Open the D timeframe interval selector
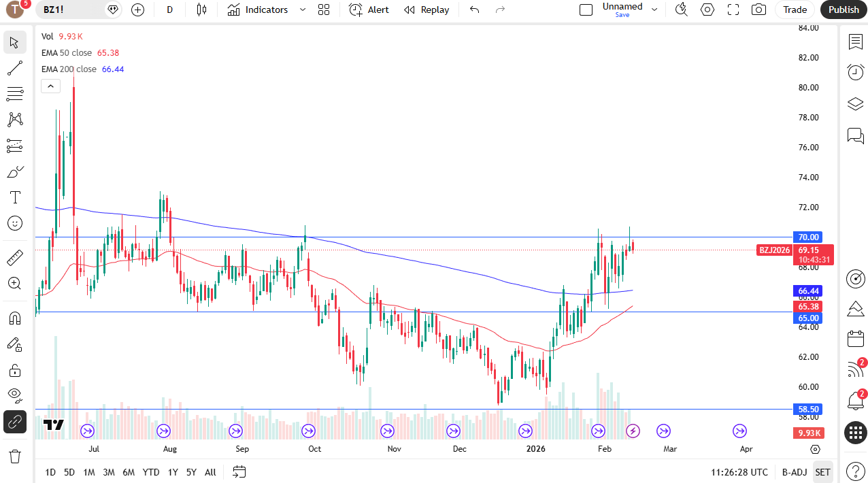 tap(169, 10)
